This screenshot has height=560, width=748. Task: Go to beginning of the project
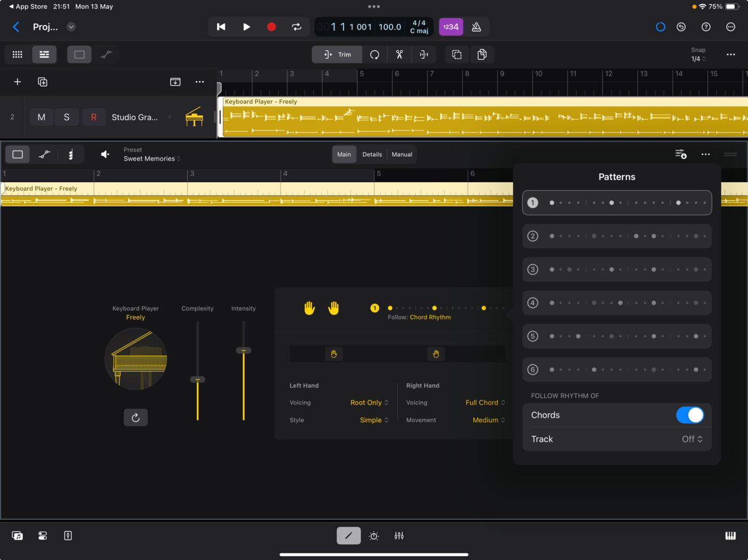(221, 27)
